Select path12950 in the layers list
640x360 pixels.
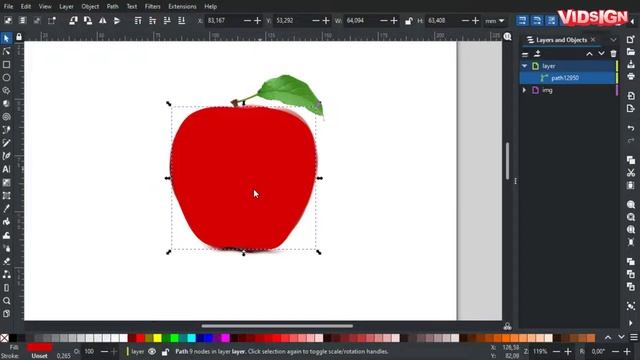click(567, 78)
